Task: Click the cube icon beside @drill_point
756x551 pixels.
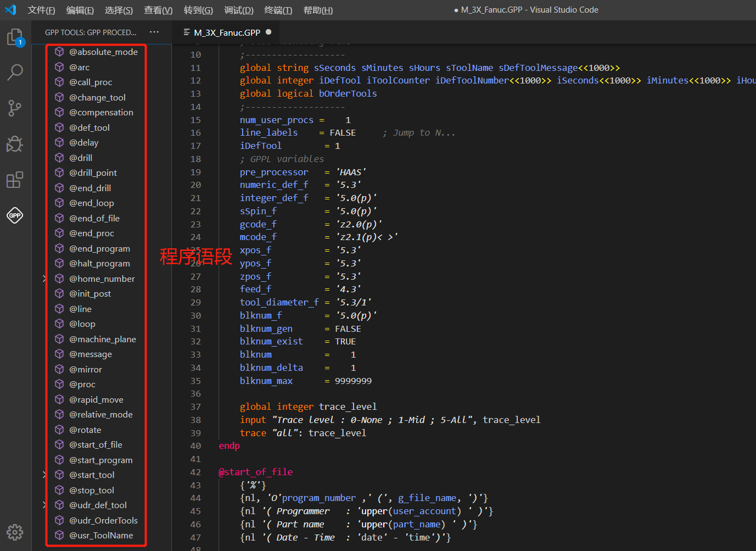Action: pos(59,172)
